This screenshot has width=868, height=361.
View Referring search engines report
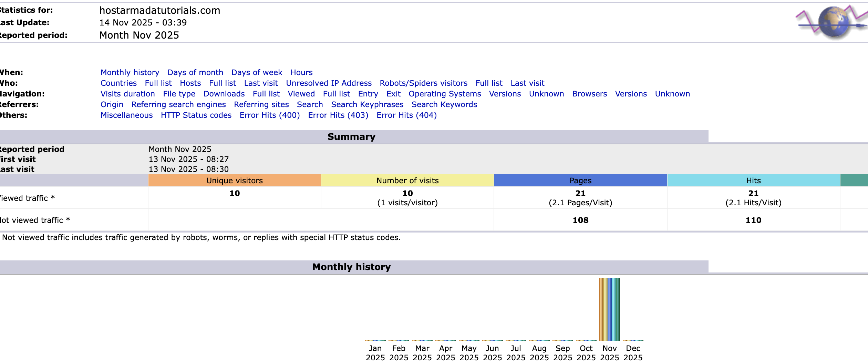[178, 105]
